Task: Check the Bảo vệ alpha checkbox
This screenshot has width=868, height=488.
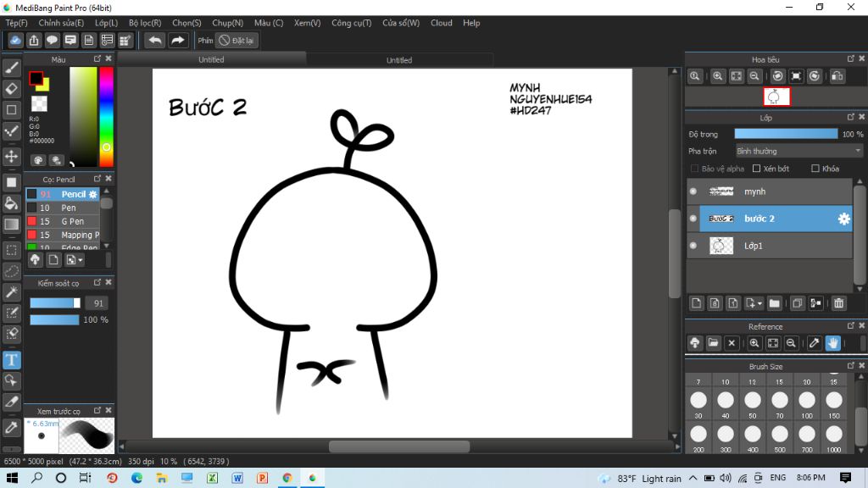Action: coord(694,169)
